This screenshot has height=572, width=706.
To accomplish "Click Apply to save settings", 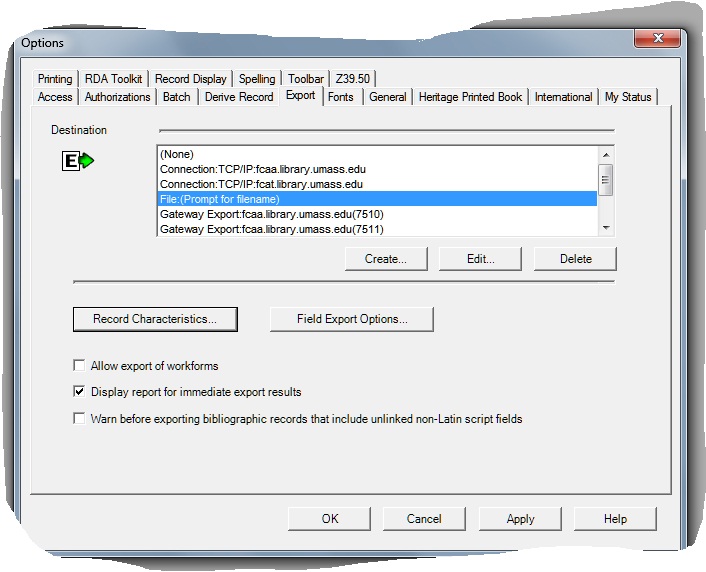I will coord(520,519).
